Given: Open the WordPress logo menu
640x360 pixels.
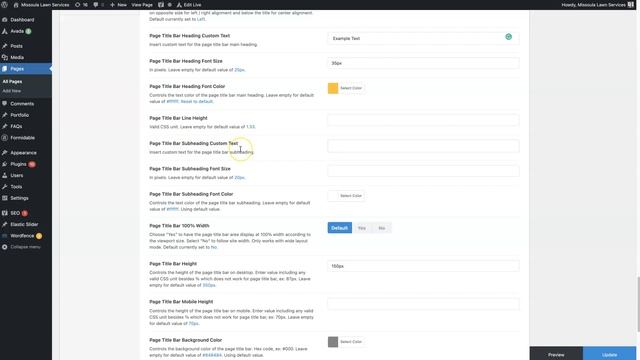Looking at the screenshot, I should pyautogui.click(x=4, y=5).
